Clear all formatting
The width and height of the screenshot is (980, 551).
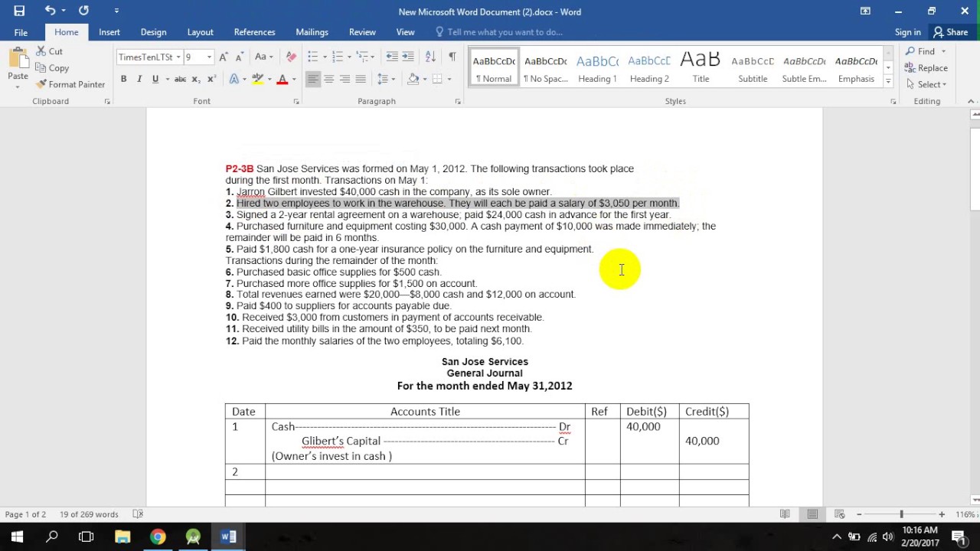pyautogui.click(x=291, y=57)
